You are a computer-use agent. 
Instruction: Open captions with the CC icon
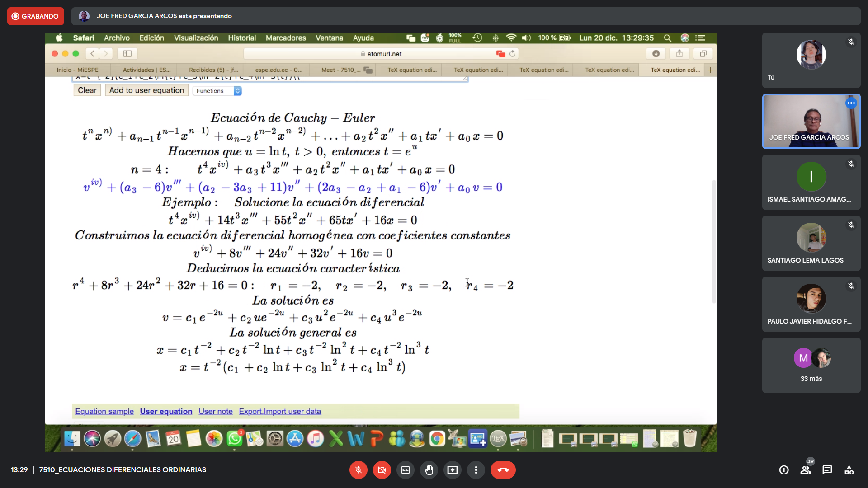click(x=406, y=470)
